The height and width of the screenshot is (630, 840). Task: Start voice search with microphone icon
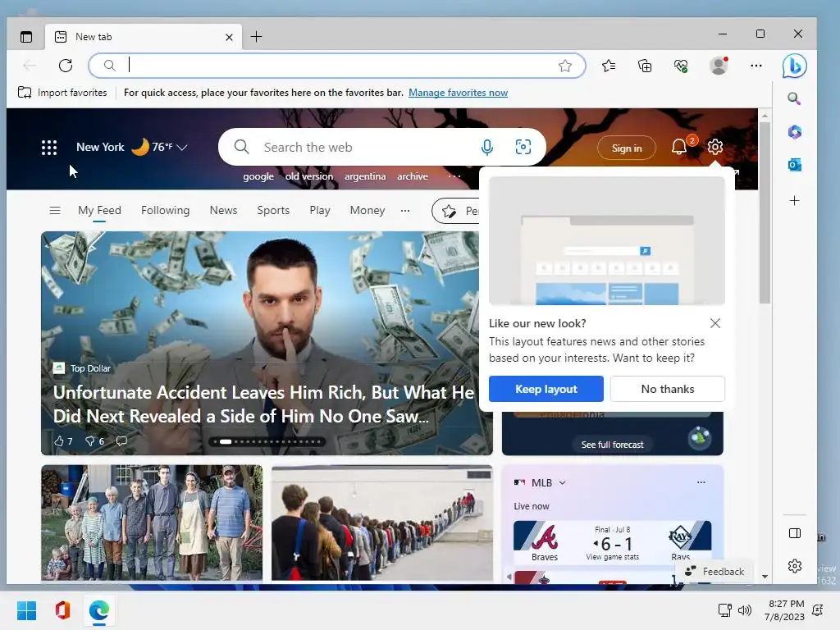[487, 148]
